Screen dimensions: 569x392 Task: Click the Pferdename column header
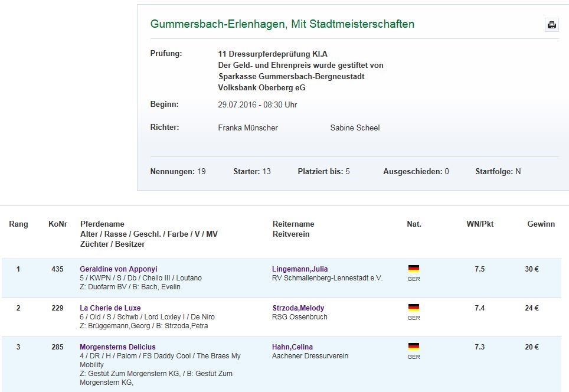102,224
